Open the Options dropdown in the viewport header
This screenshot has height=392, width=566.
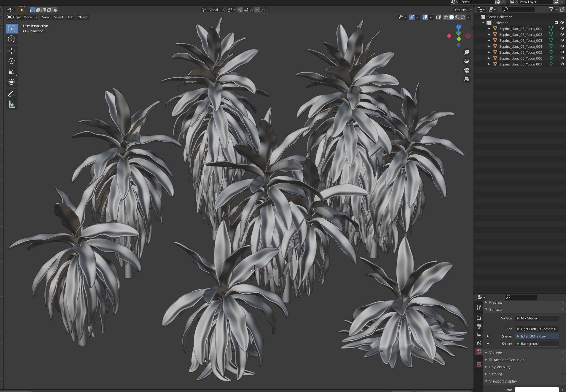pos(463,10)
